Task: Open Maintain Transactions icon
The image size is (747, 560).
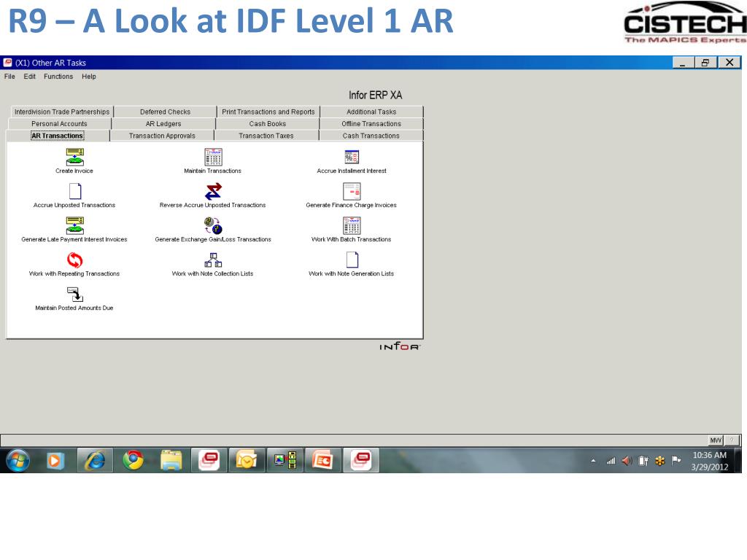Action: click(x=213, y=157)
